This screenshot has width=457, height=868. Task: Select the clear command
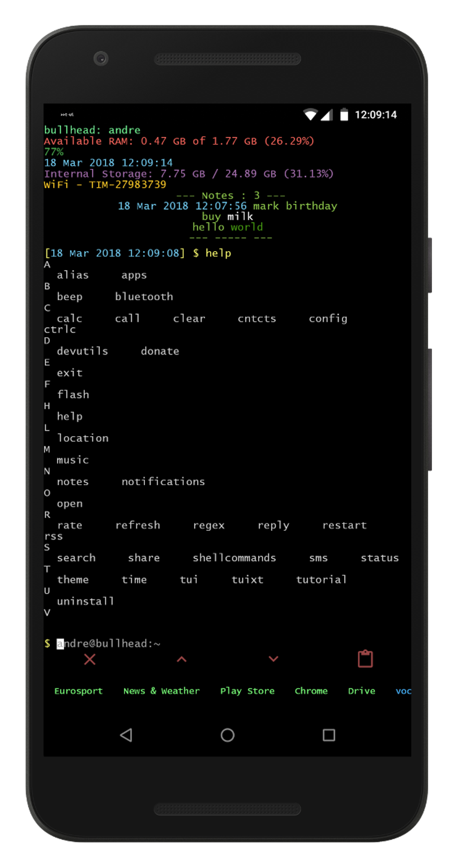coord(189,318)
